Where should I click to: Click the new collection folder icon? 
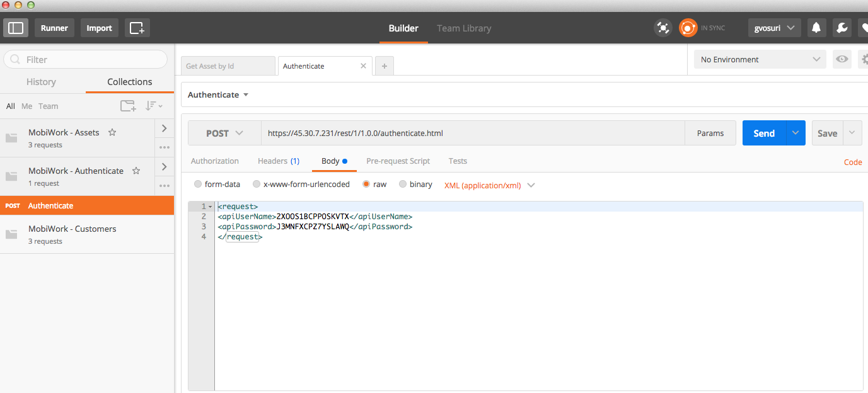pos(128,106)
